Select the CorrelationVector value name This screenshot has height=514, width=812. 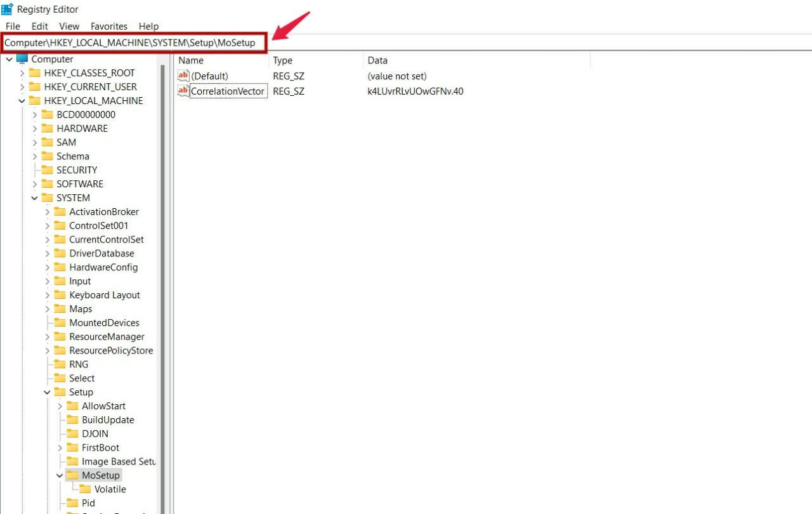pyautogui.click(x=228, y=91)
